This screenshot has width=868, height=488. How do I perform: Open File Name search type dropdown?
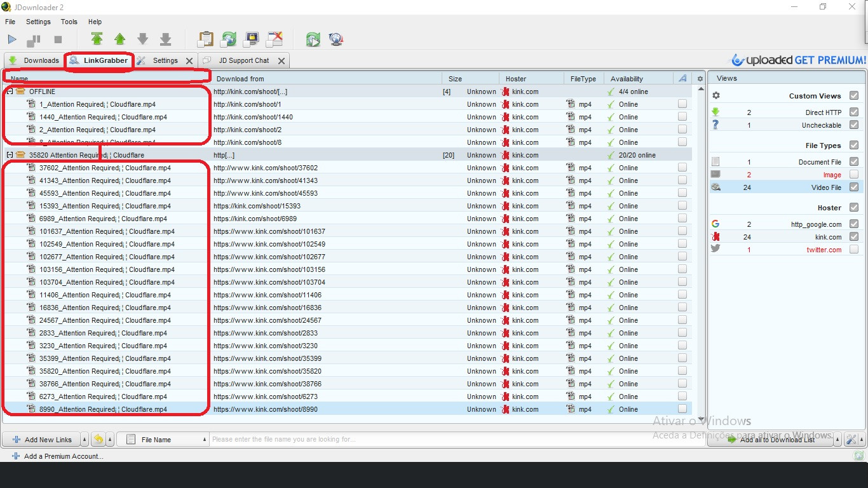point(205,440)
